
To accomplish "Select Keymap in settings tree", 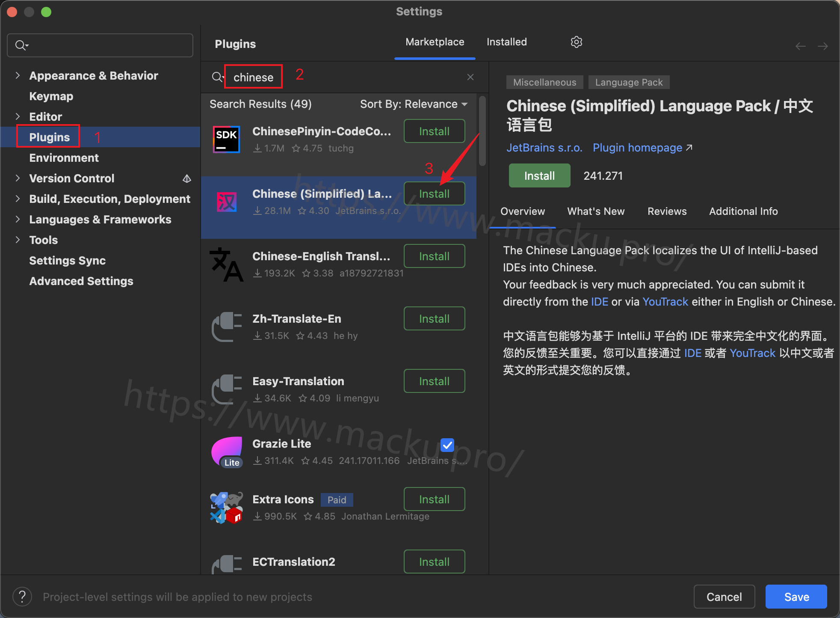I will pyautogui.click(x=51, y=96).
